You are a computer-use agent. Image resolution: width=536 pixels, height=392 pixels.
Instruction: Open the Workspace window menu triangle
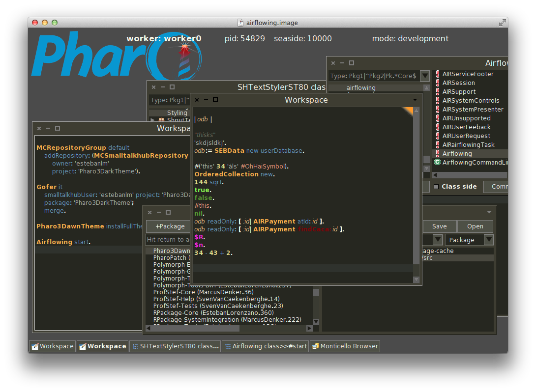click(x=414, y=100)
